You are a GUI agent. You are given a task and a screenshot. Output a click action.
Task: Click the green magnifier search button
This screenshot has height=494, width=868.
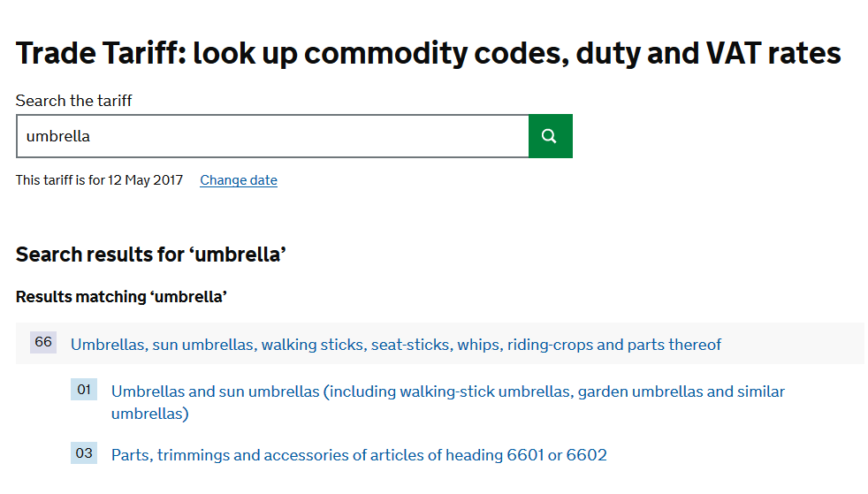click(x=550, y=136)
